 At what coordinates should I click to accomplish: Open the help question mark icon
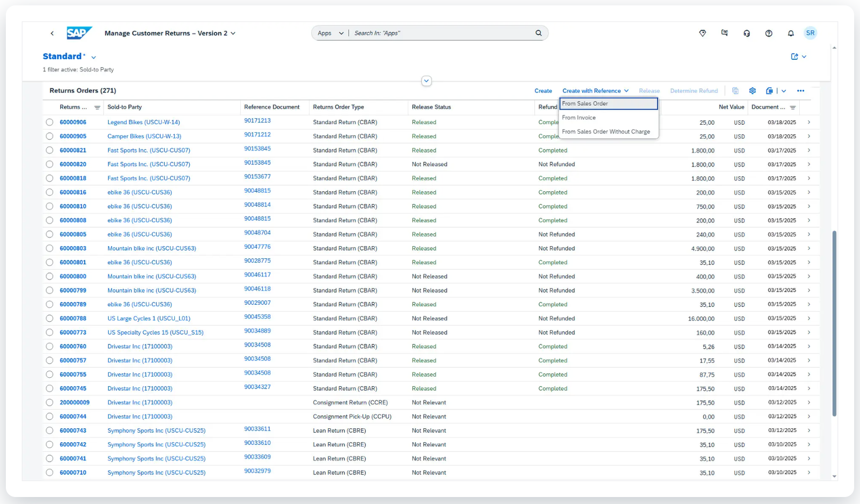769,33
